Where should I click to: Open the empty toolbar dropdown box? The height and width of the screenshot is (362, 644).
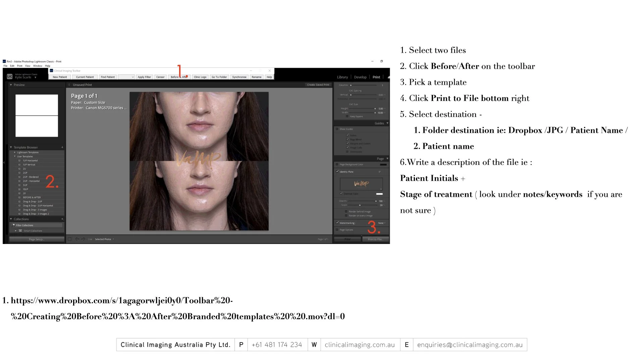126,77
